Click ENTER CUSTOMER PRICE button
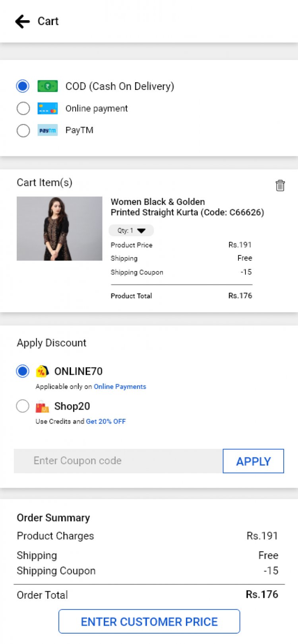 tap(149, 621)
